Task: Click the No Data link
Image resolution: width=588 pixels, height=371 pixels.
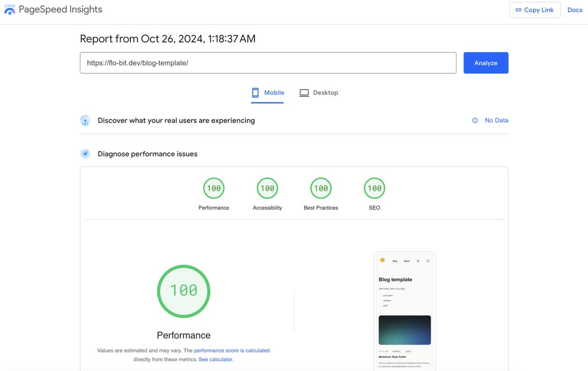Action: click(x=496, y=120)
